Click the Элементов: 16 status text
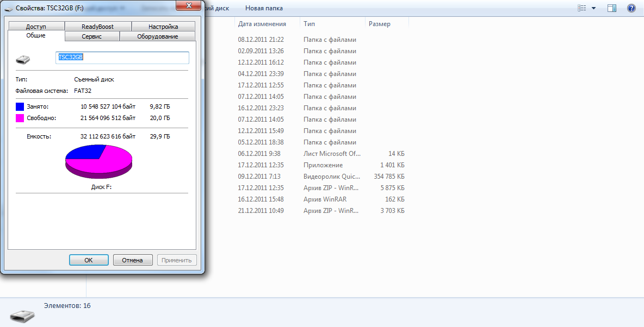 (67, 306)
